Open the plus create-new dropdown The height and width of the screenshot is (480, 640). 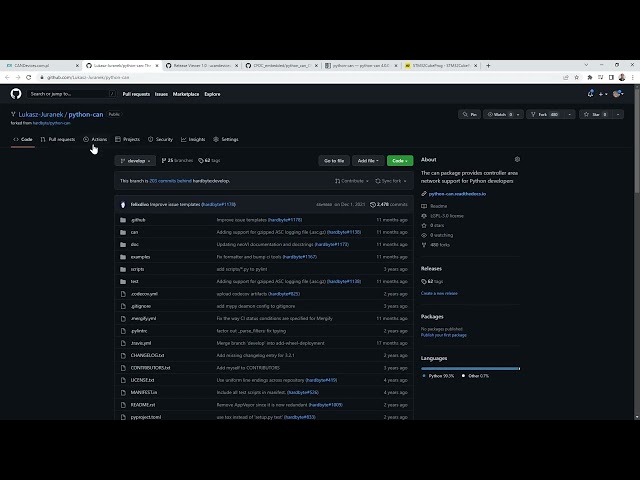pos(603,94)
